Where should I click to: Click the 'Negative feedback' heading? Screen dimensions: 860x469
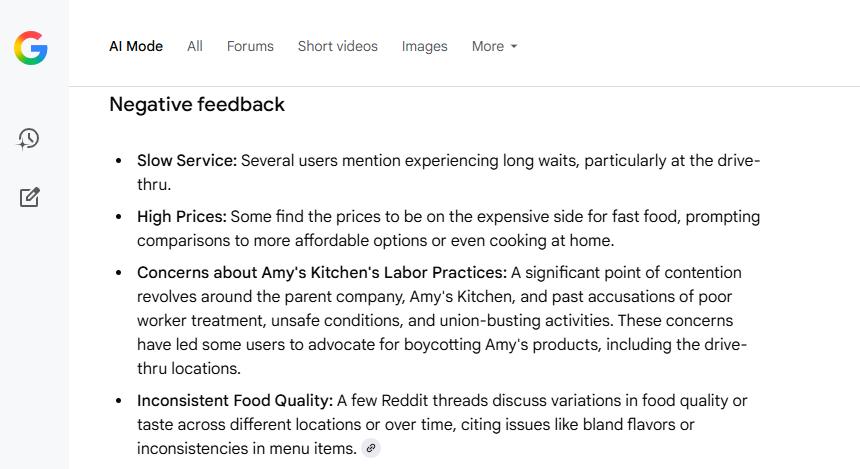pos(197,104)
